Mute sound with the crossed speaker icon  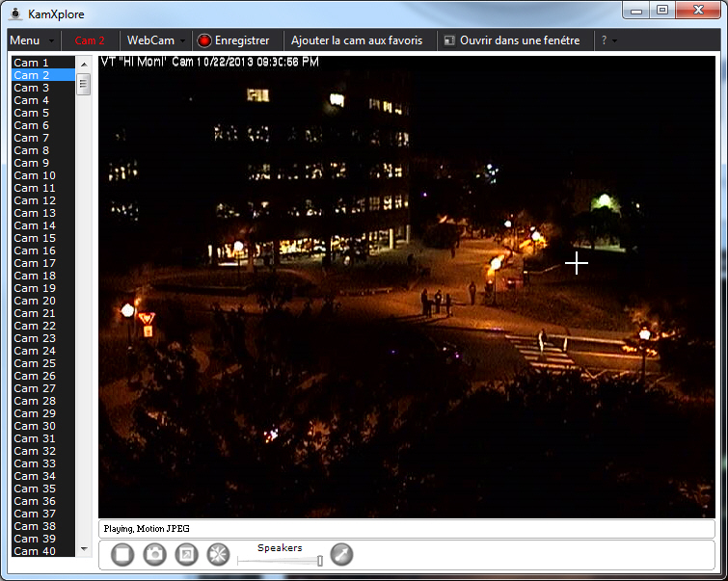(218, 555)
